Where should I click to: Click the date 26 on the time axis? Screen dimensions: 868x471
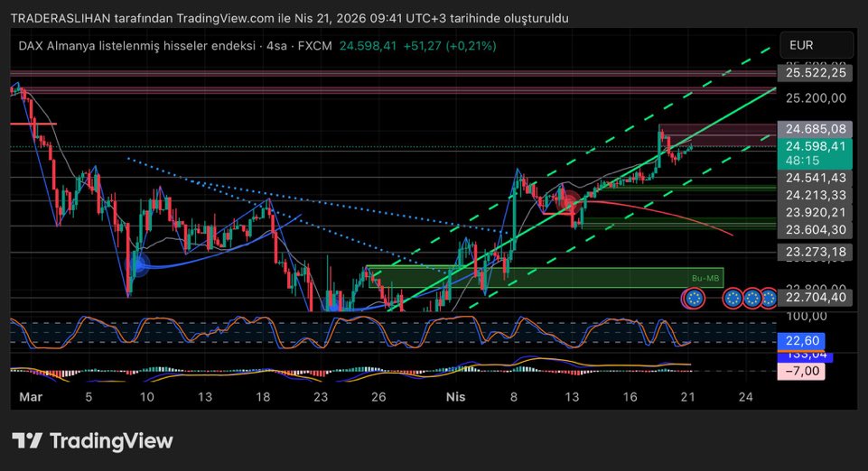(378, 397)
